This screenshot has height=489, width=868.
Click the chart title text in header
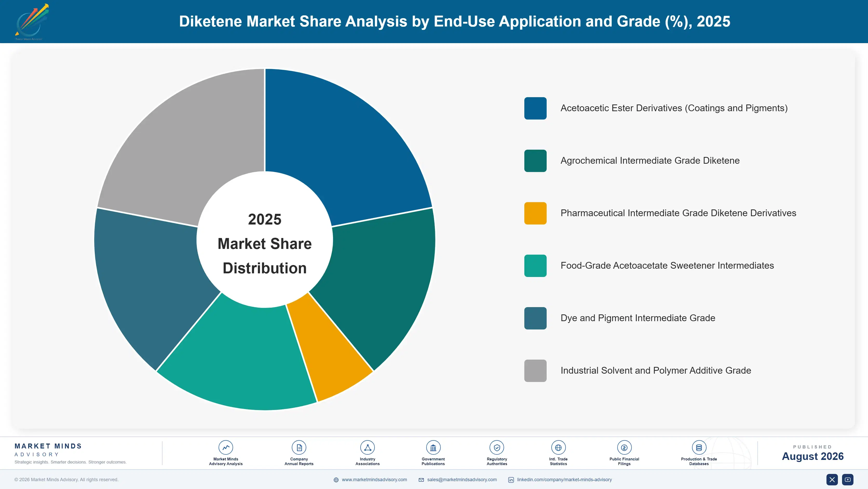455,21
